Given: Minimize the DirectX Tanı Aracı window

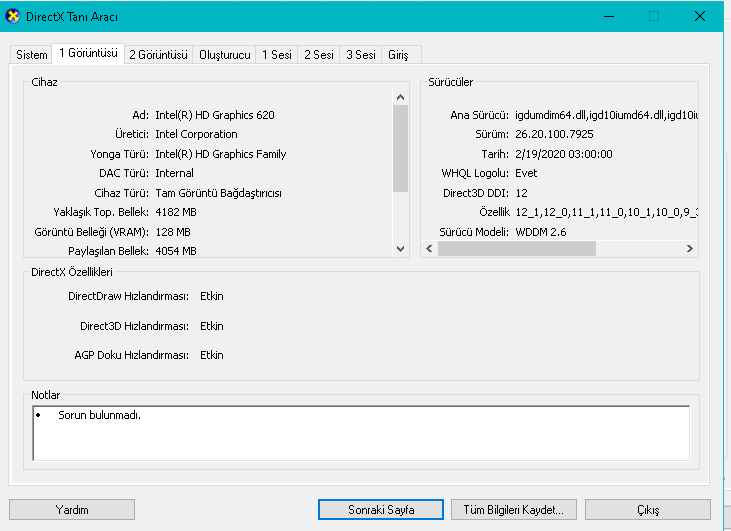Looking at the screenshot, I should [x=609, y=16].
